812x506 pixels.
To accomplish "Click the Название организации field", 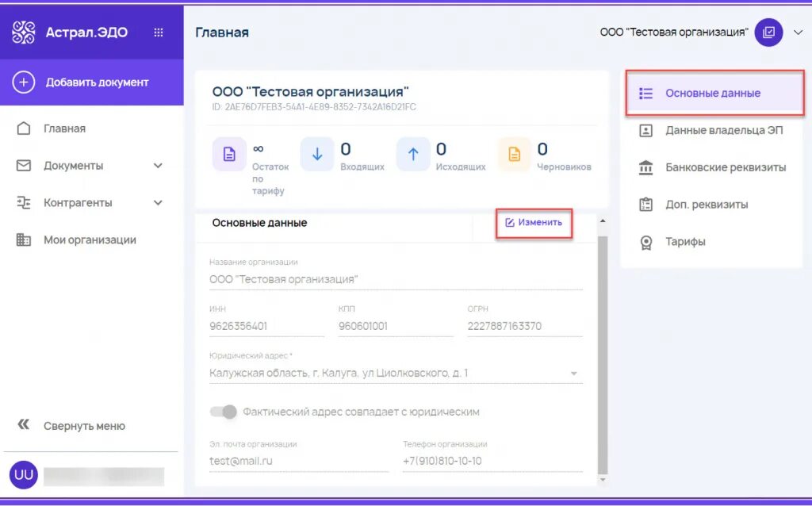I will (x=396, y=280).
